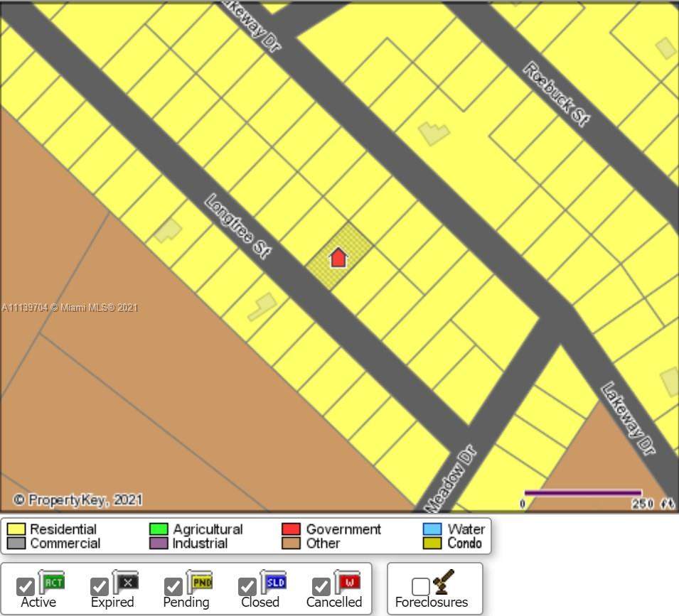Viewport: 679px width, 616px height.
Task: Uncheck the Active listings checkbox
Action: [x=26, y=587]
